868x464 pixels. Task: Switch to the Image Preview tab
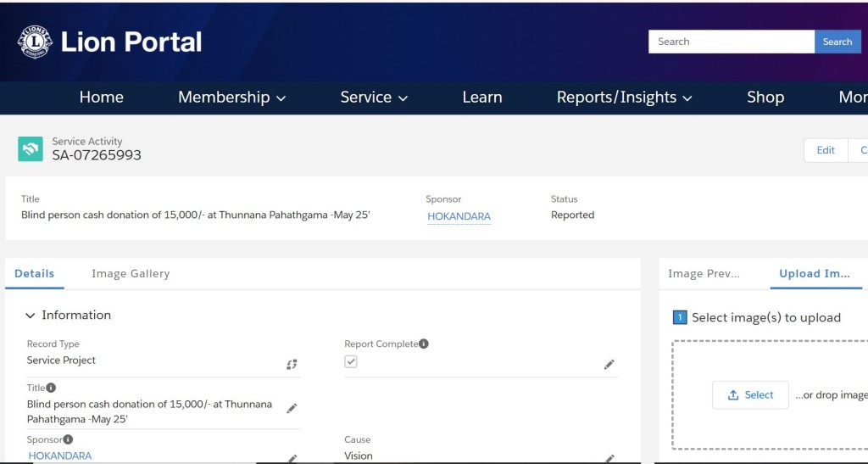(704, 273)
